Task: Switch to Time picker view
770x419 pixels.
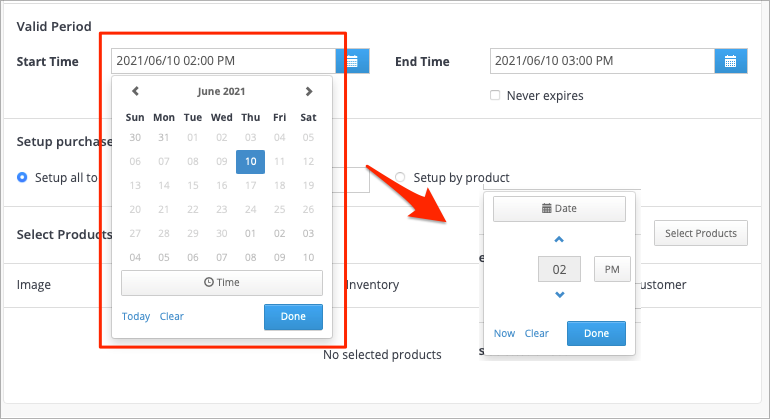Action: point(222,282)
